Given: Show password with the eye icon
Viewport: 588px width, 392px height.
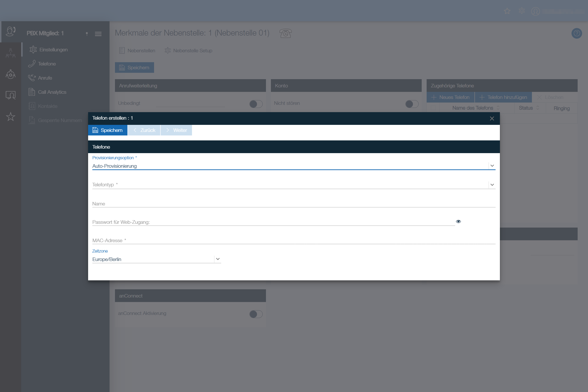Looking at the screenshot, I should [458, 221].
